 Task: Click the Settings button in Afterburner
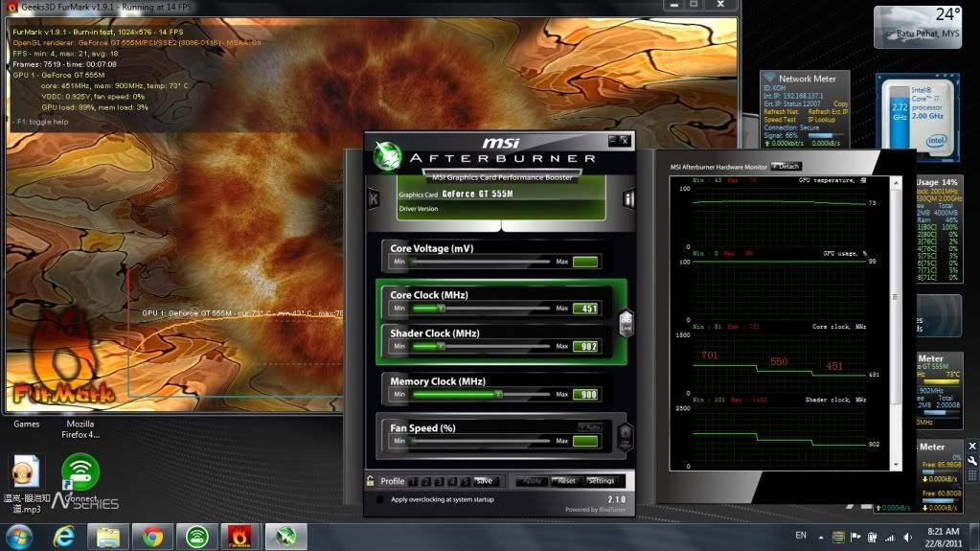click(601, 481)
